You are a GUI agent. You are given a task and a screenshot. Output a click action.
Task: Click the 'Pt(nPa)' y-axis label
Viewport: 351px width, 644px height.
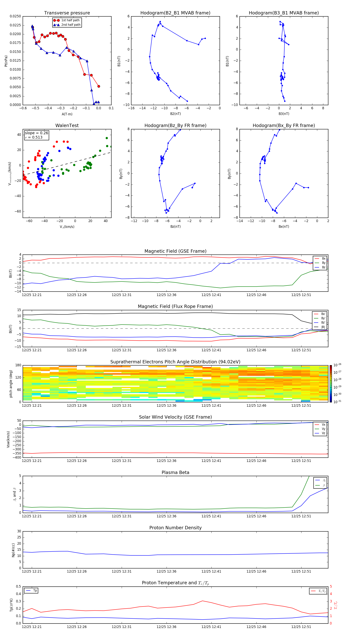6,61
